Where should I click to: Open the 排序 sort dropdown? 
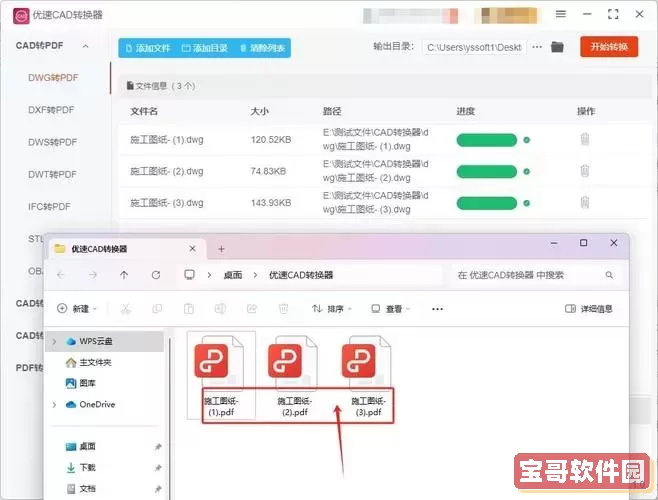[x=332, y=309]
